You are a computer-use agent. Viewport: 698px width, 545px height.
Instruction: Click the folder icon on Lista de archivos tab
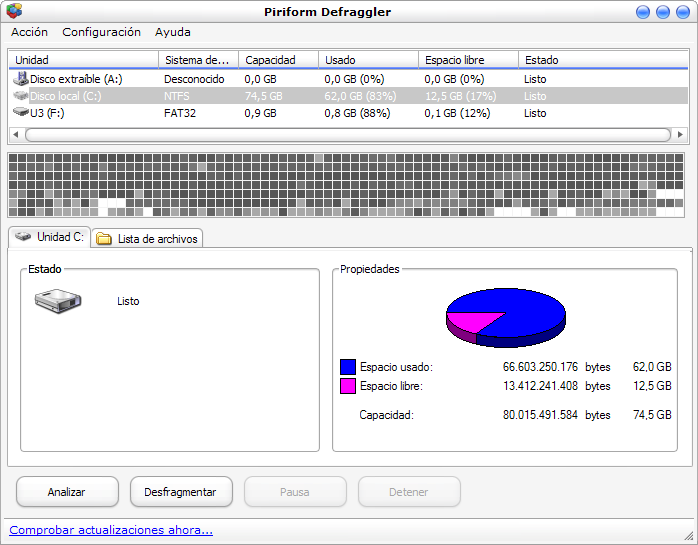pyautogui.click(x=104, y=239)
